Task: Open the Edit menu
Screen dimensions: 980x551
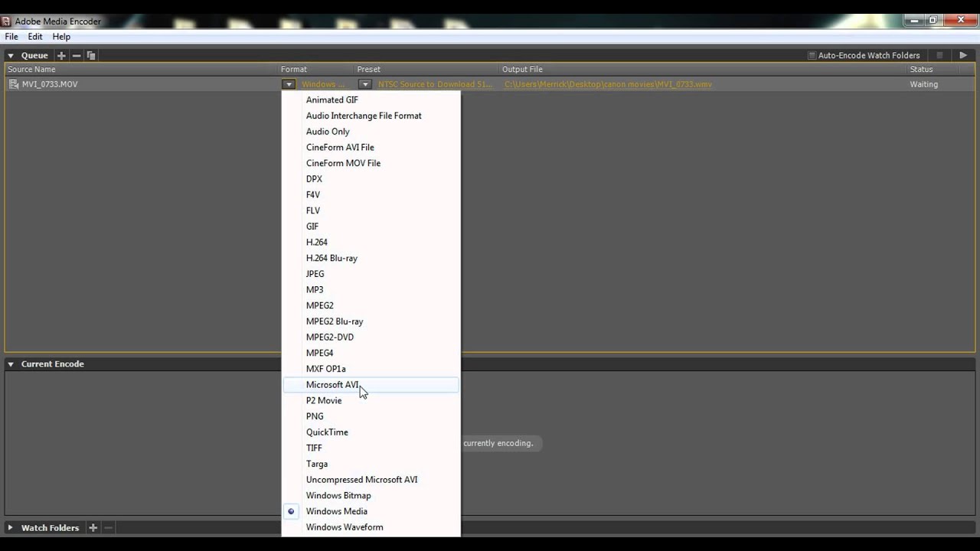Action: click(35, 37)
